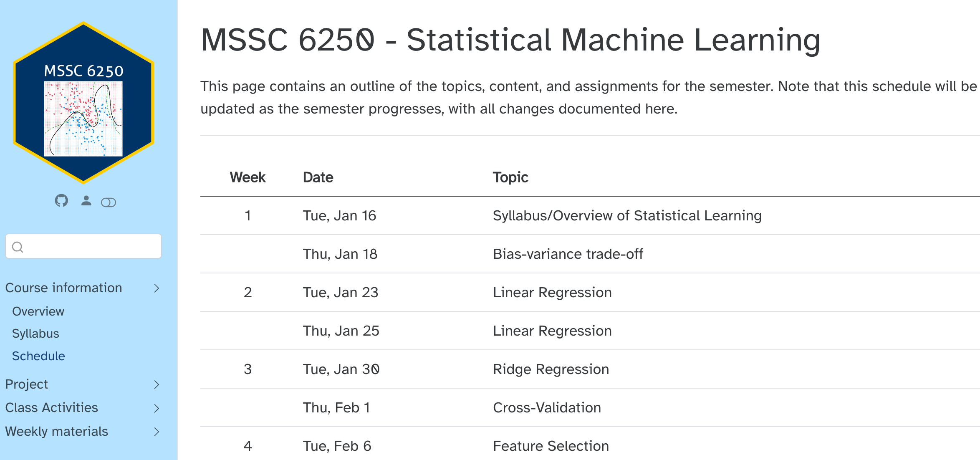Expand the Project section chevron

point(157,384)
